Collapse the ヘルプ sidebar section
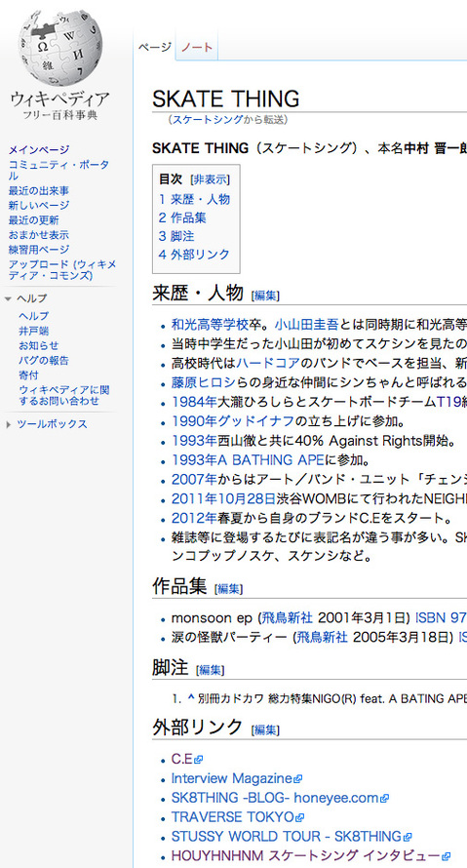467x868 pixels. pyautogui.click(x=8, y=298)
